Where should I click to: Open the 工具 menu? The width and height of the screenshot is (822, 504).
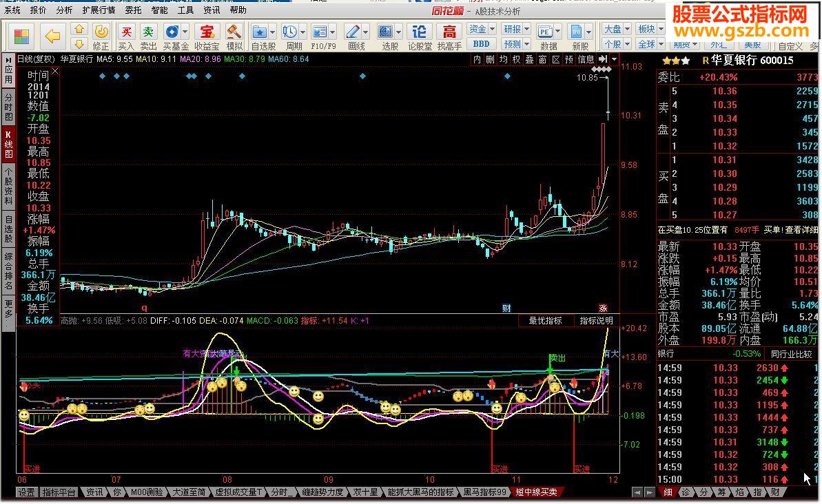tap(185, 10)
